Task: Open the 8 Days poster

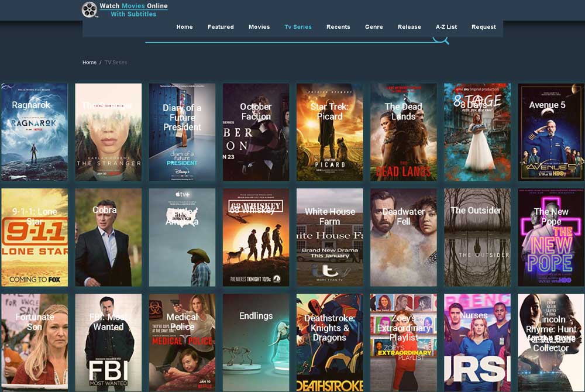Action: 477,132
